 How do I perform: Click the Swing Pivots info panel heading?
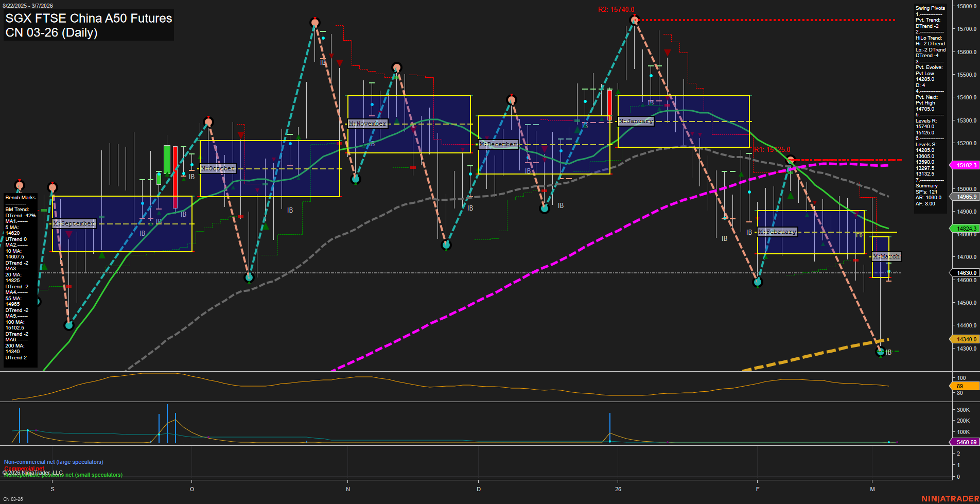click(930, 8)
